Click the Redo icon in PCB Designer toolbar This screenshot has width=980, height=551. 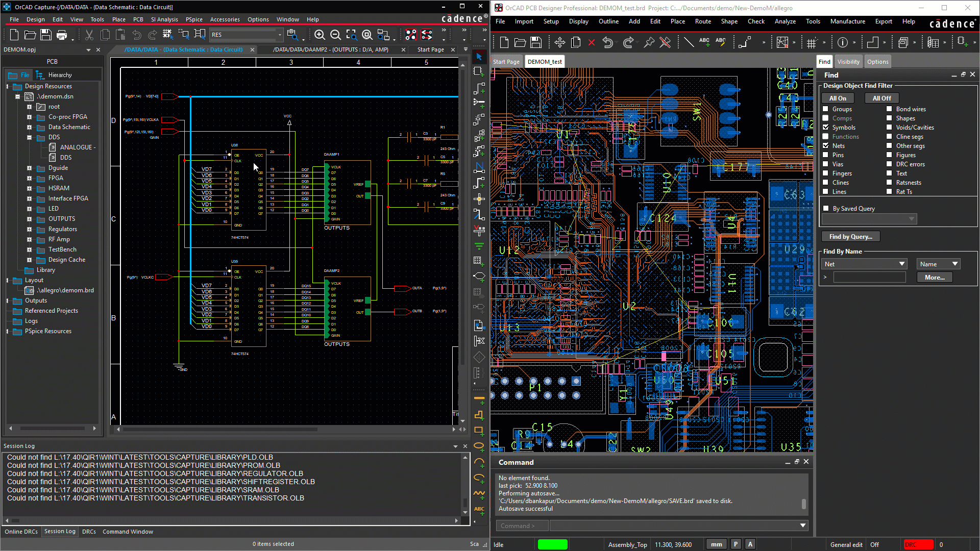628,42
